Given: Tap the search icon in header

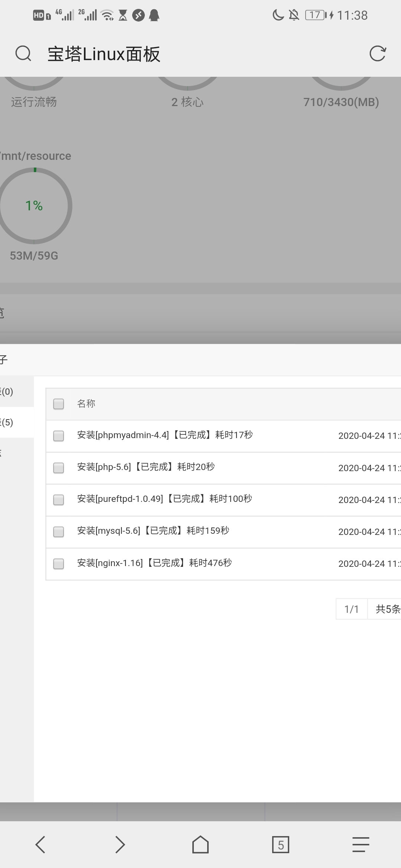Looking at the screenshot, I should pyautogui.click(x=23, y=54).
